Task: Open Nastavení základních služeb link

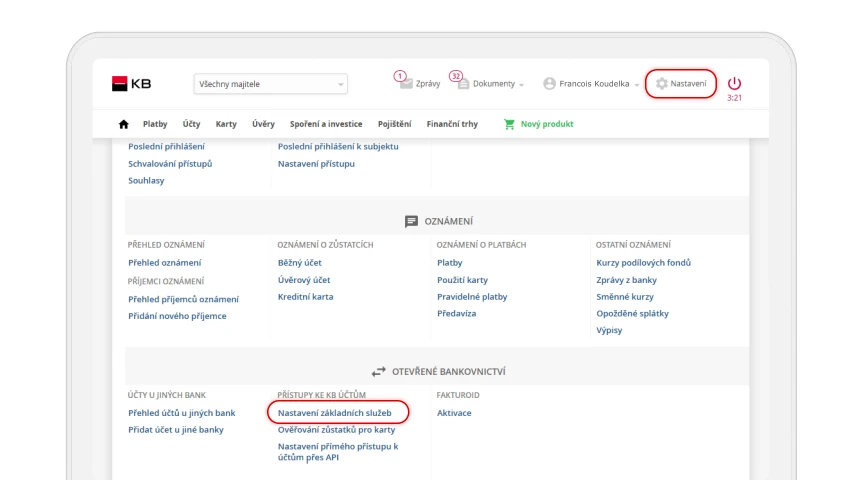Action: (x=334, y=413)
